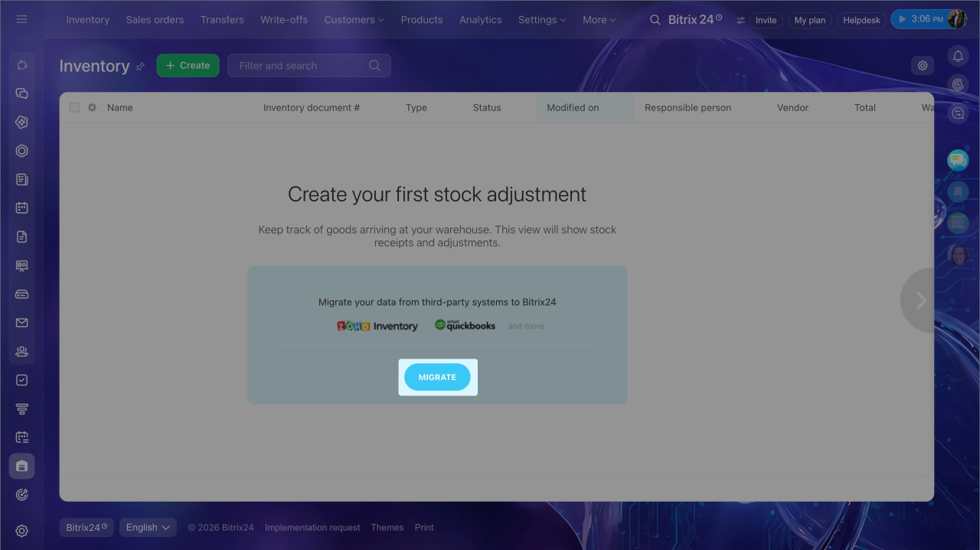Click the grid settings gear above the table

pos(923,66)
